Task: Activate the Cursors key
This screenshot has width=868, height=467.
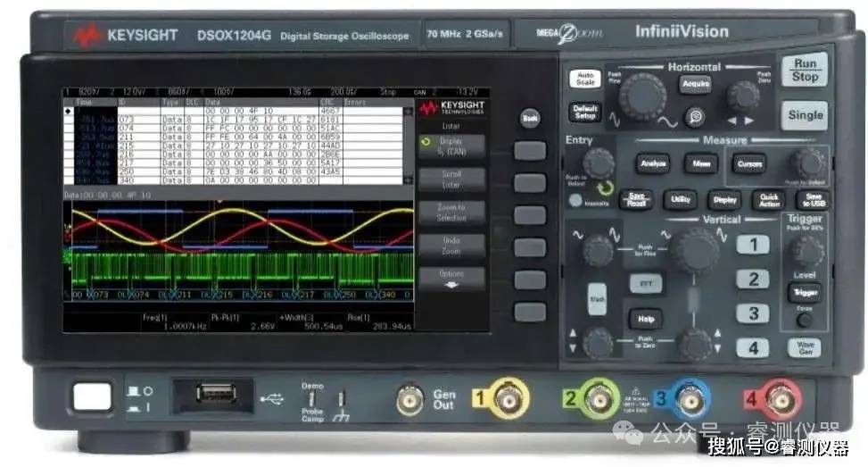Action: 749,164
